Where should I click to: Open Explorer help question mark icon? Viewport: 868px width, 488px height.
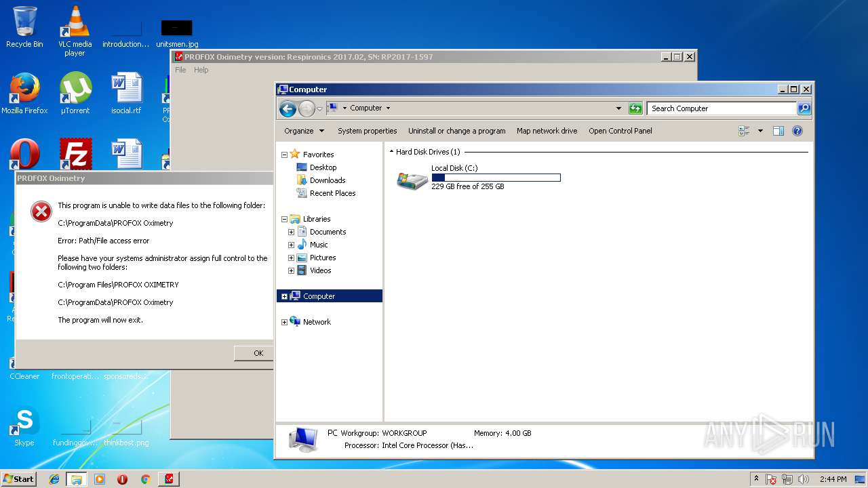[797, 131]
